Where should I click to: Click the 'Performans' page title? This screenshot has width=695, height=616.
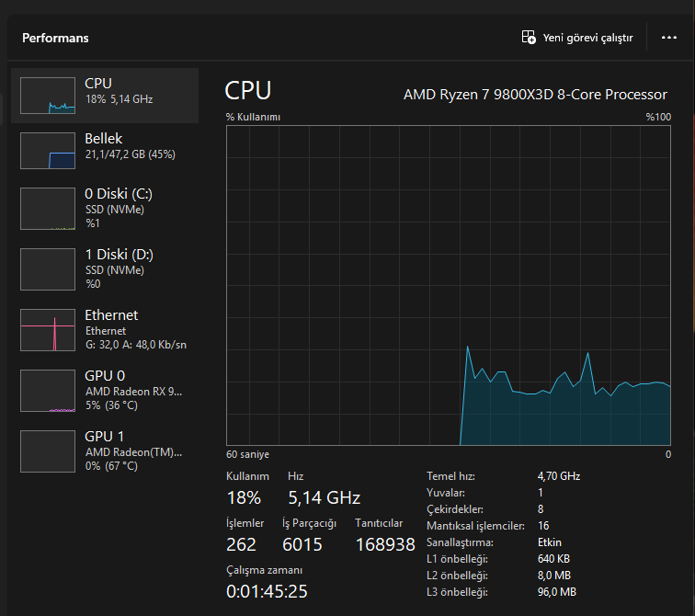point(55,38)
